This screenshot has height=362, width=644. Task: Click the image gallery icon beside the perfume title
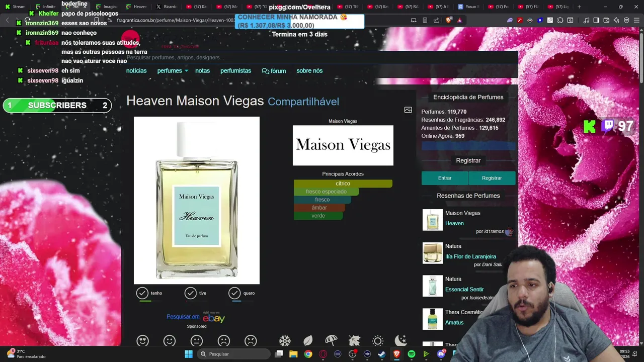408,110
